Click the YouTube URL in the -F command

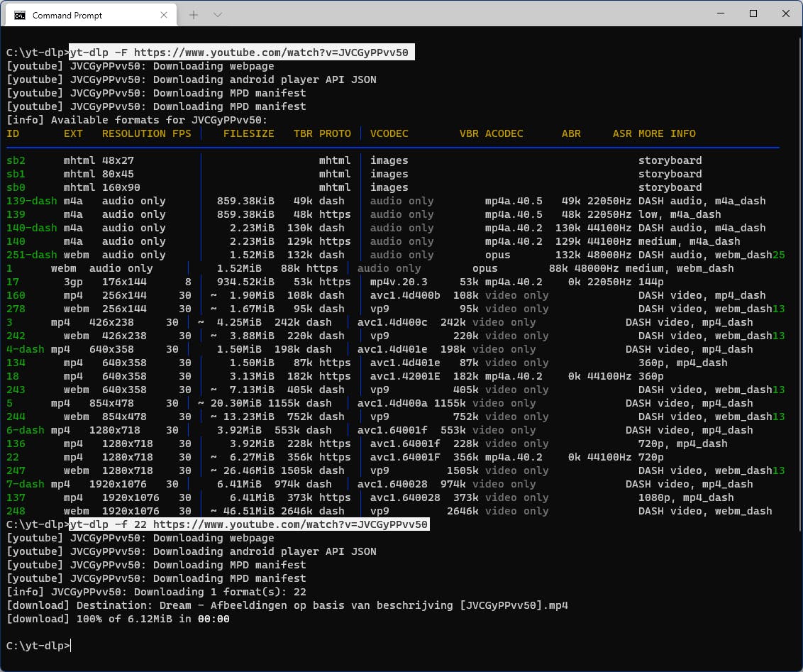pos(270,53)
